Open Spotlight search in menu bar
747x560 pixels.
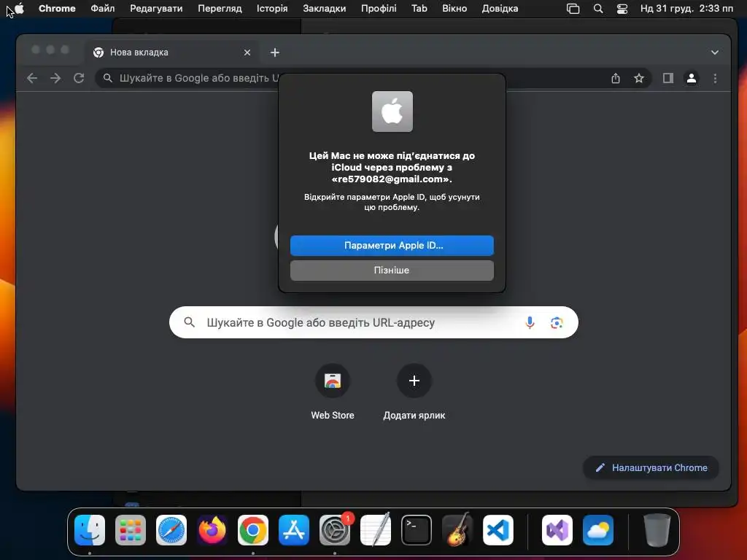(x=598, y=9)
